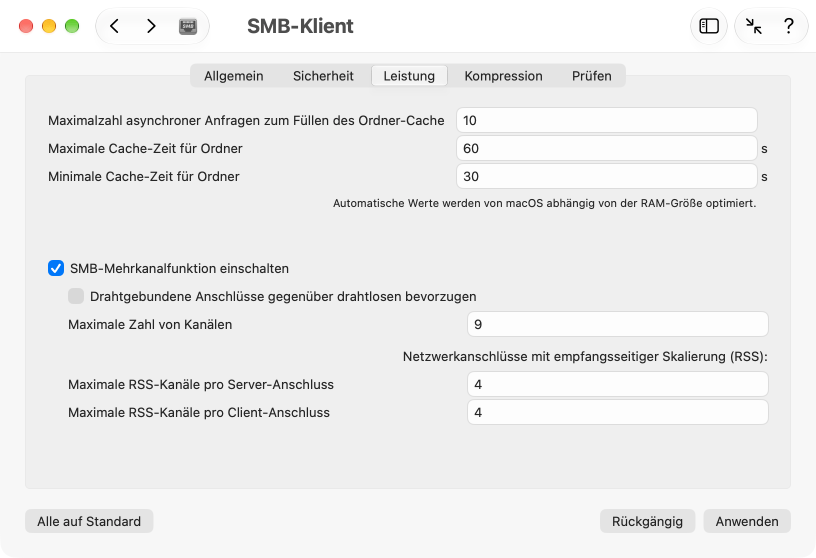The height and width of the screenshot is (558, 816).
Task: Click RSS-Kanäle pro Client-Anschluss field
Action: [x=618, y=412]
